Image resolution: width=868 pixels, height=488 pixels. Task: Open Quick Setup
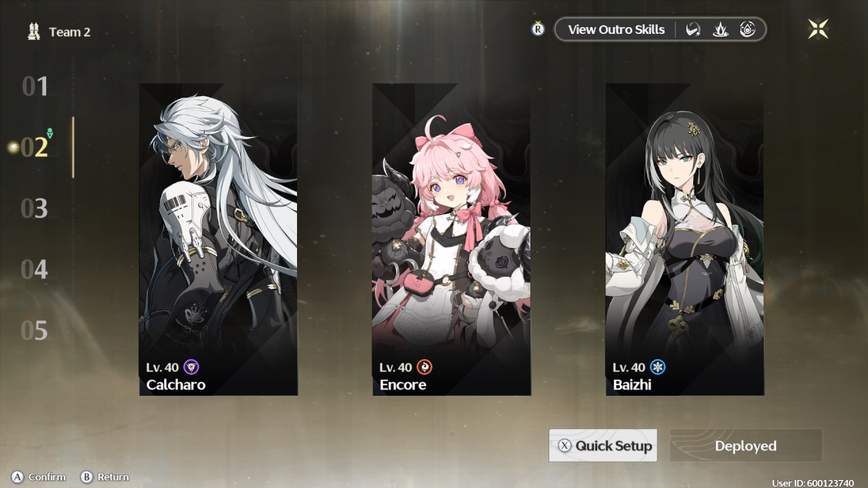pos(603,445)
